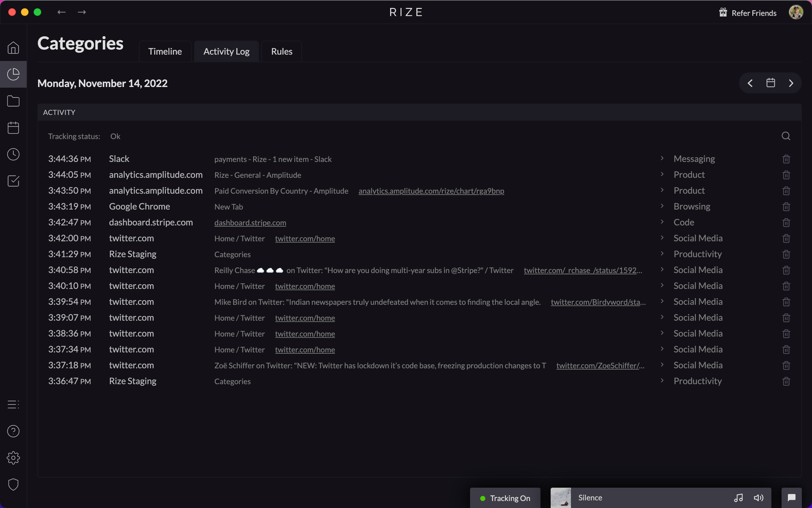Delete the 3:39:54 PM twitter.com entry
Image resolution: width=812 pixels, height=508 pixels.
pyautogui.click(x=786, y=302)
